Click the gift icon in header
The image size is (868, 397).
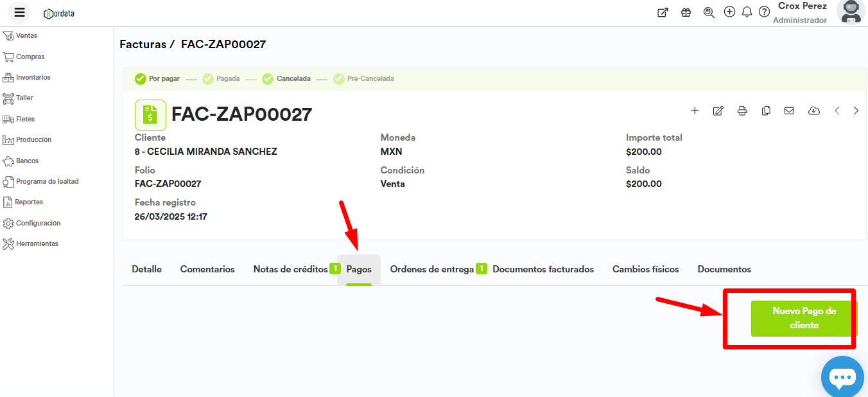coord(686,12)
